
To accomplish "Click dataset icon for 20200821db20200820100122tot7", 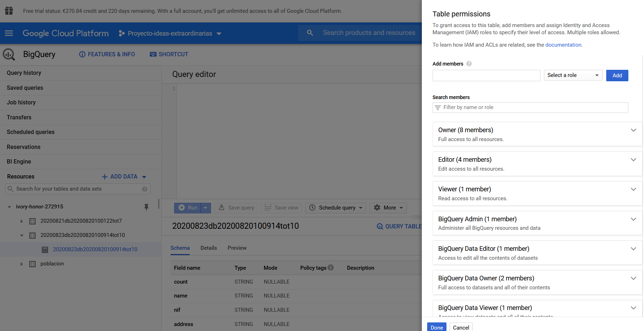I will [32, 221].
